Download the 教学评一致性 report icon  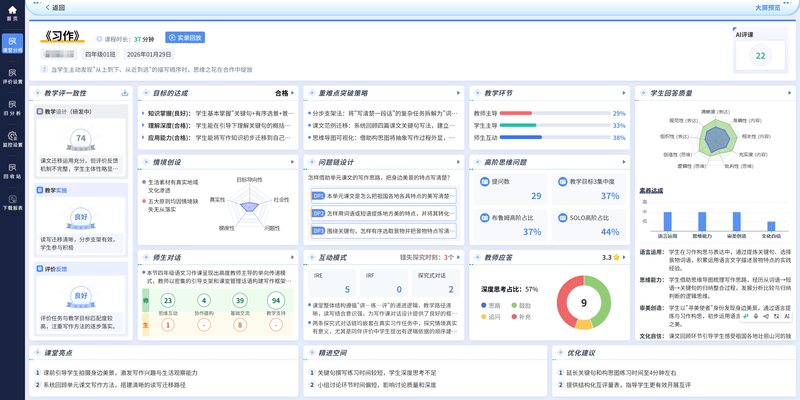click(124, 93)
